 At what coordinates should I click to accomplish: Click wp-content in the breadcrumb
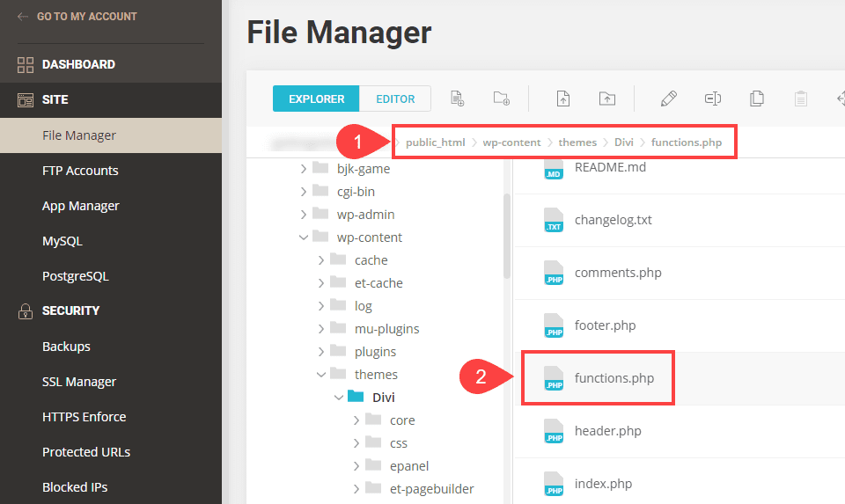511,142
